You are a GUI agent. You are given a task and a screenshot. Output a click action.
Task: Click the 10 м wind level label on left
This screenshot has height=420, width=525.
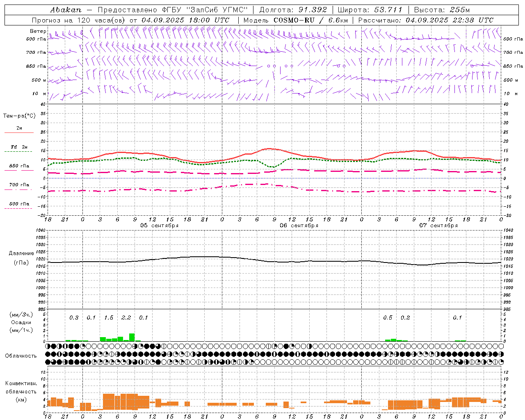point(40,94)
